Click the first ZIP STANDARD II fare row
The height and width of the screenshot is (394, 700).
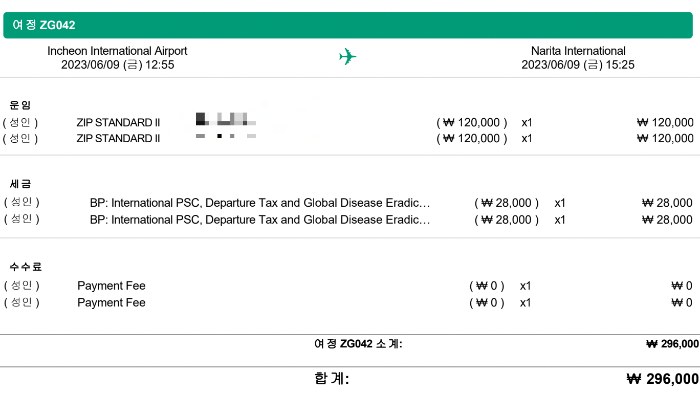tap(348, 122)
